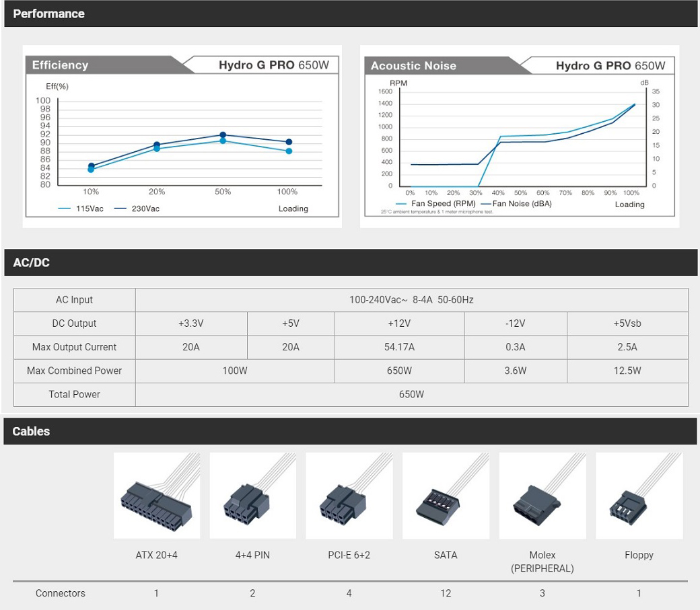The width and height of the screenshot is (700, 610).
Task: Click the 20A value under +5V
Action: 291,347
